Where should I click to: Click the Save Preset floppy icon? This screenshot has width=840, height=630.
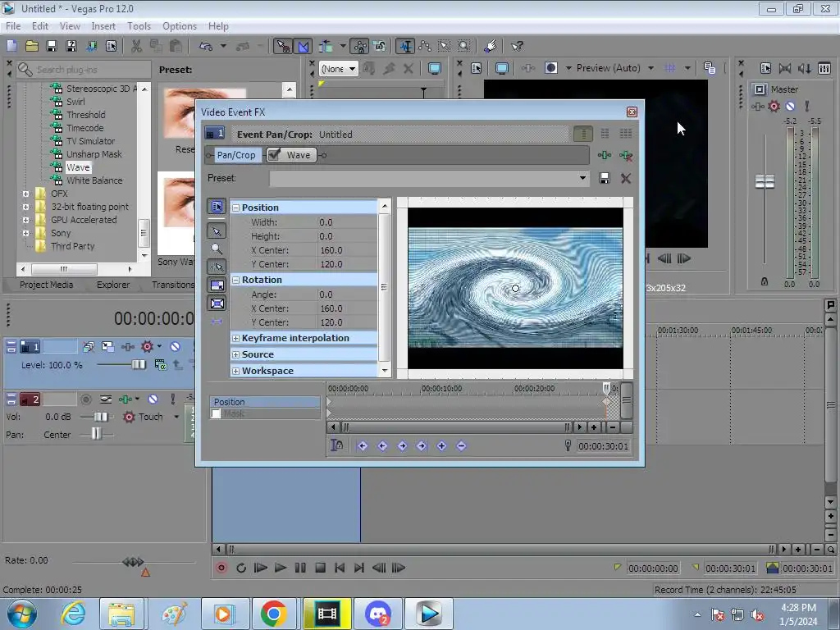605,178
